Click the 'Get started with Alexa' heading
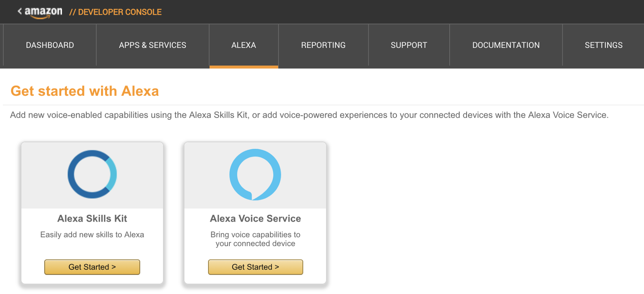 [x=85, y=91]
